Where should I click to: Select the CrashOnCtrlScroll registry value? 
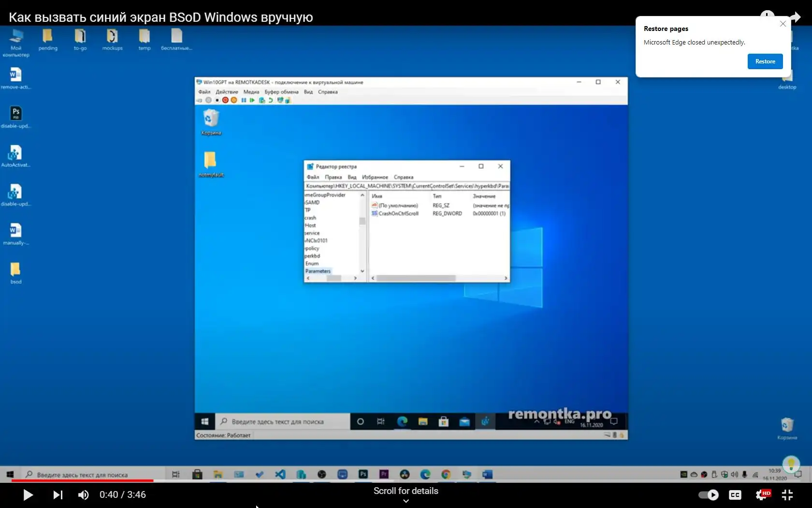395,213
